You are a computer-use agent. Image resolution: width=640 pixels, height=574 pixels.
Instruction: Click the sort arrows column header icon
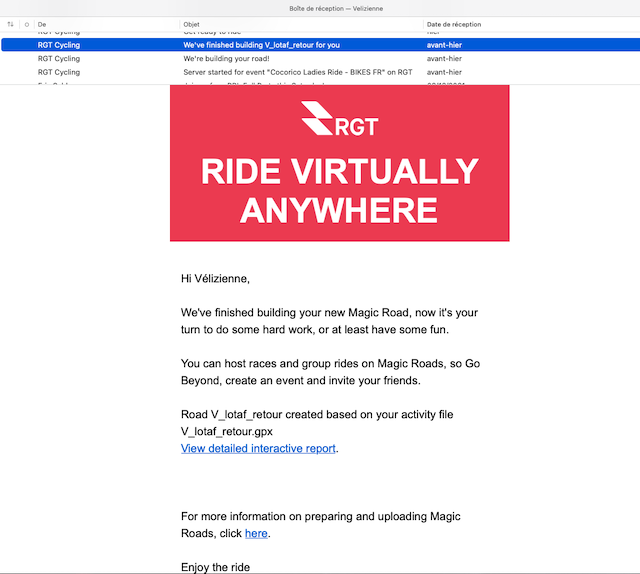pyautogui.click(x=10, y=24)
